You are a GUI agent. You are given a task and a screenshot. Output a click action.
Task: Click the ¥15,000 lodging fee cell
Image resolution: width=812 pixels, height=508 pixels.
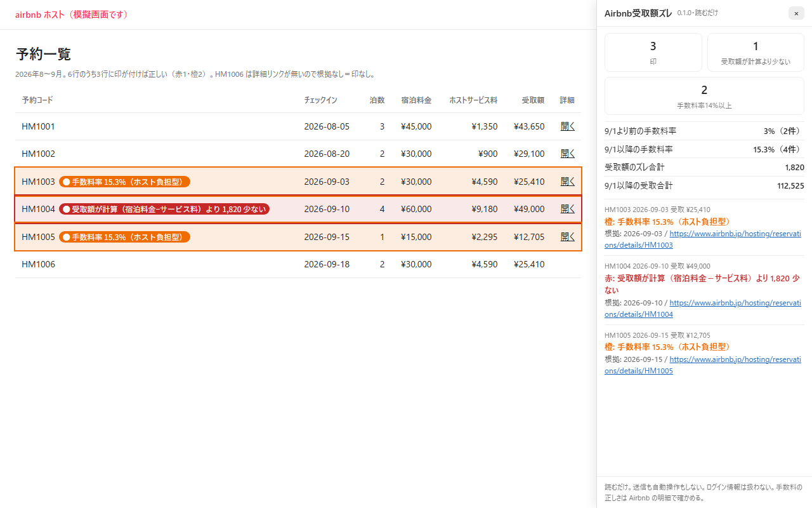click(x=416, y=237)
